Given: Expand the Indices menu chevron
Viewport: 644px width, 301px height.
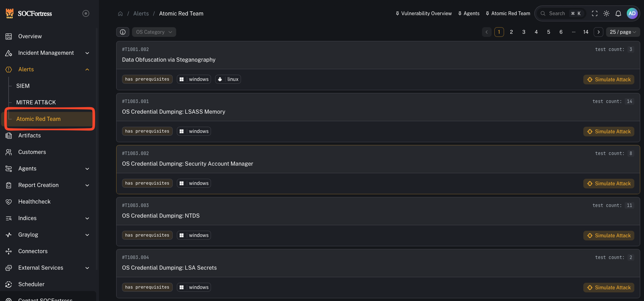Looking at the screenshot, I should tap(87, 218).
